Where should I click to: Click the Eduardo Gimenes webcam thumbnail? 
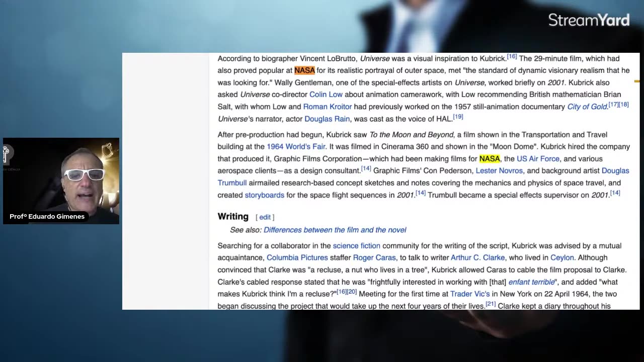click(x=61, y=181)
